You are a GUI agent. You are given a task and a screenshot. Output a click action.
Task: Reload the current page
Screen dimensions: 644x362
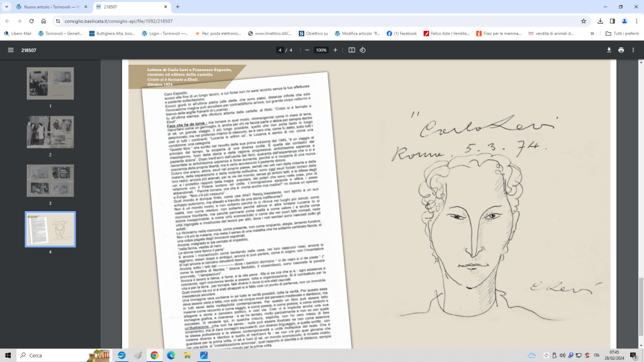coord(31,21)
